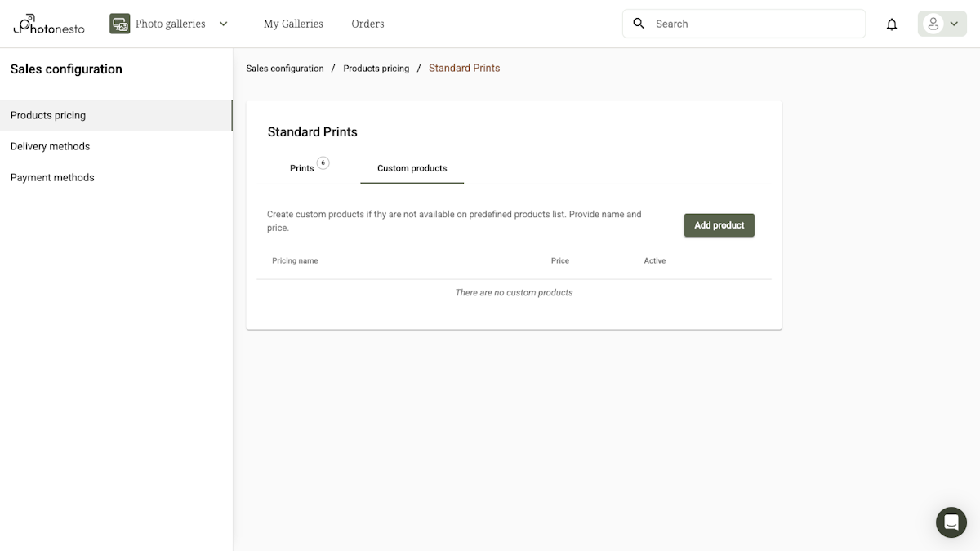Click the user account avatar icon
Viewport: 980px width, 551px height.
(933, 24)
